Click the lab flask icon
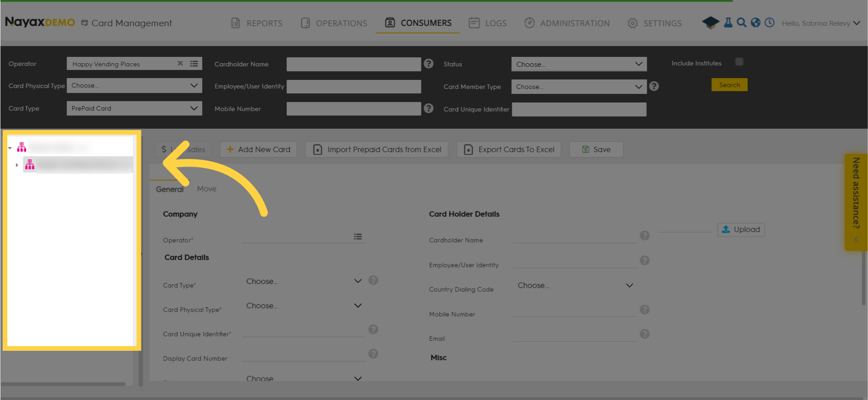 [x=728, y=23]
